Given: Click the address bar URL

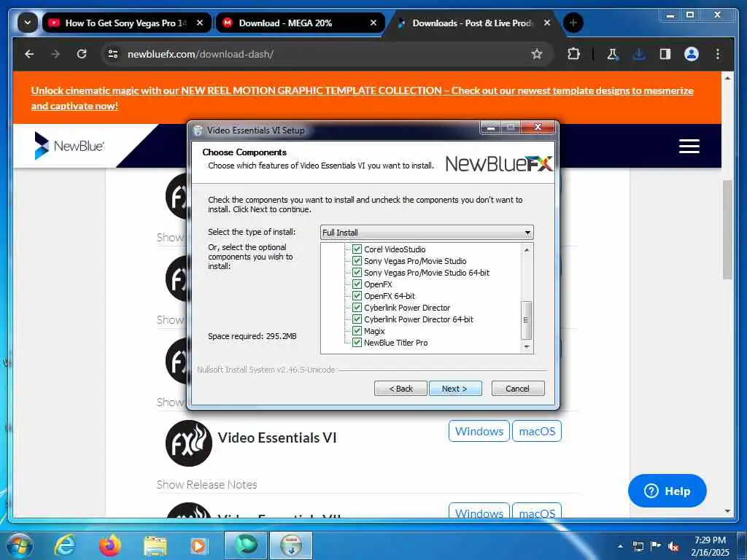Looking at the screenshot, I should point(201,54).
